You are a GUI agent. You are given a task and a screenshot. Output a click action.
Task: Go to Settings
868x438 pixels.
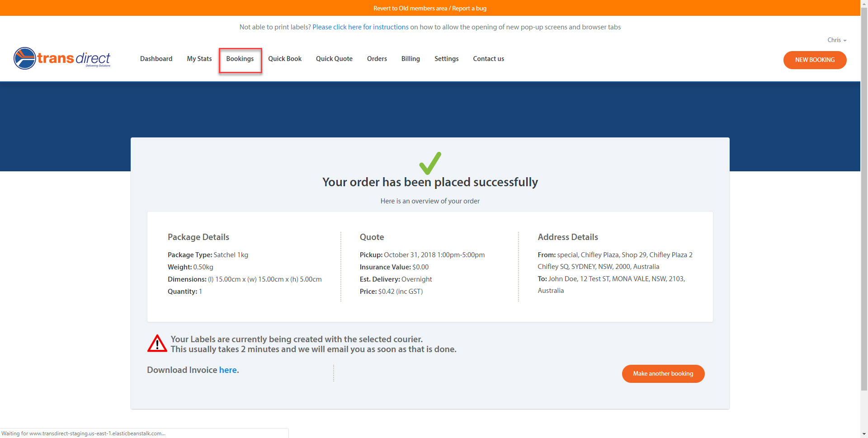point(446,59)
